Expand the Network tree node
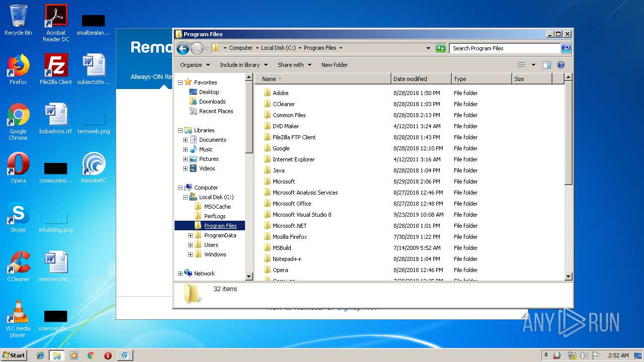 [181, 274]
